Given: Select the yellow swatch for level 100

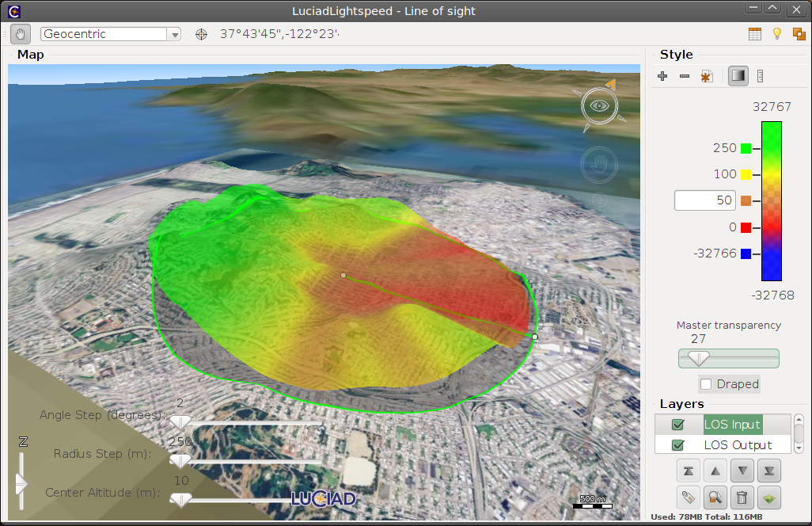Looking at the screenshot, I should [x=746, y=174].
